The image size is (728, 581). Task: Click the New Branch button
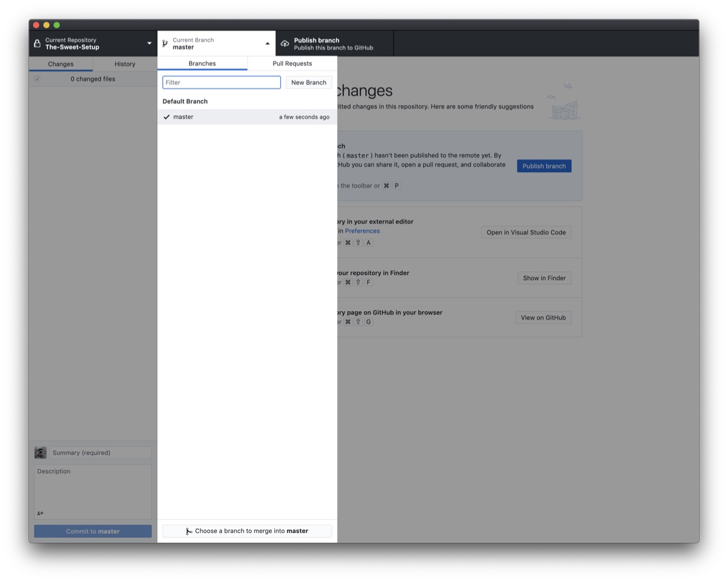309,82
